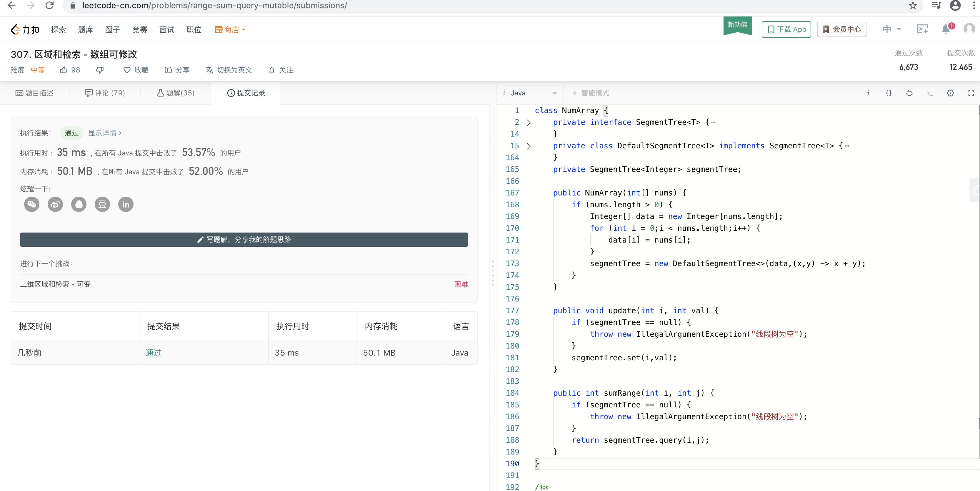This screenshot has width=980, height=491.
Task: Open the 题库 problem set menu
Action: (x=85, y=30)
